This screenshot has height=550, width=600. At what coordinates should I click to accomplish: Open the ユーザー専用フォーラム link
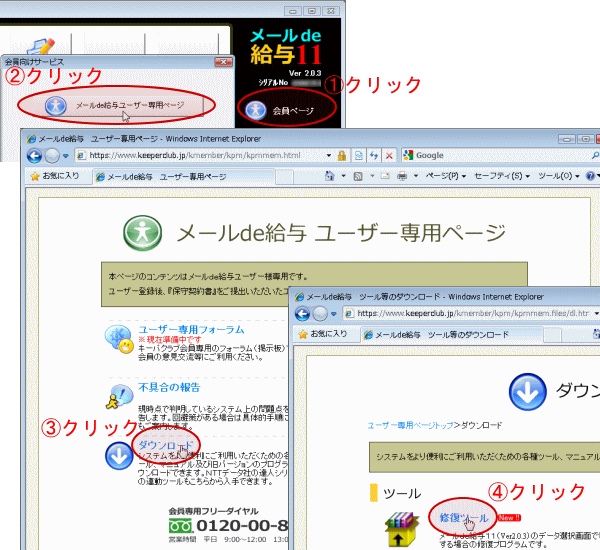click(191, 330)
